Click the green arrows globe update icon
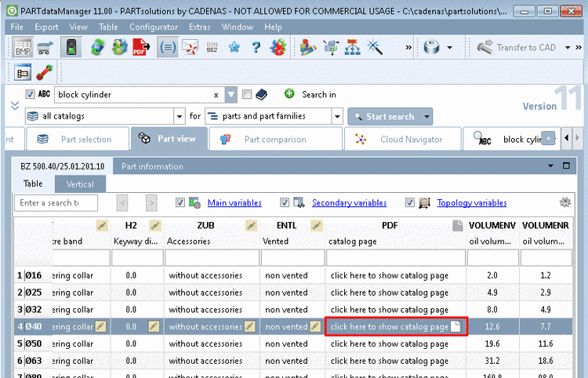The image size is (588, 378). (x=97, y=48)
